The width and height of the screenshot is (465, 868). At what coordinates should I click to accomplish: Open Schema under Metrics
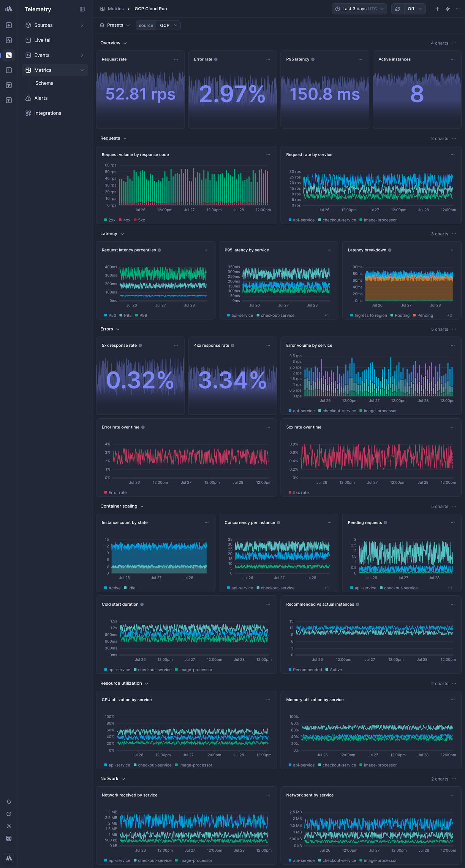coord(44,83)
